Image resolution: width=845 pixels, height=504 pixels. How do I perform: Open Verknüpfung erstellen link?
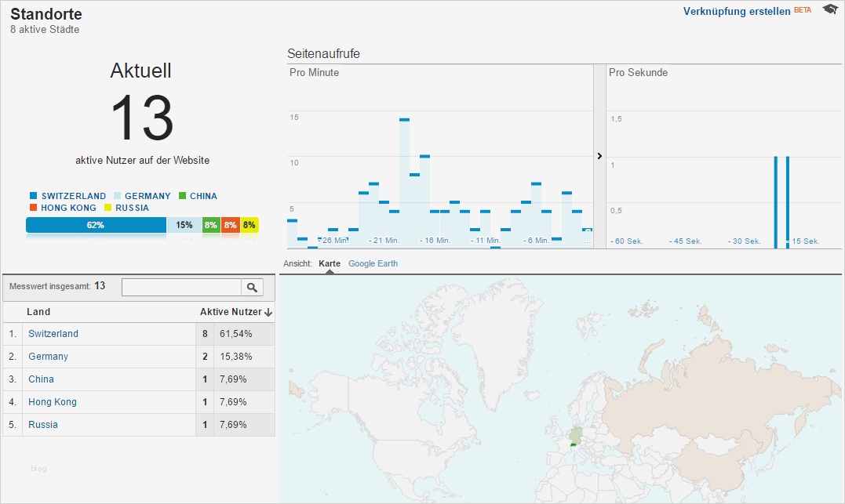point(737,11)
